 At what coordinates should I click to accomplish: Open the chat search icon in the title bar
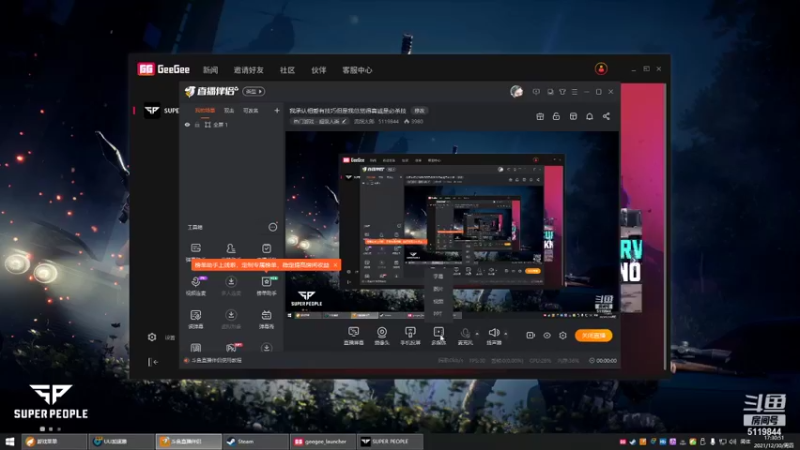[550, 92]
